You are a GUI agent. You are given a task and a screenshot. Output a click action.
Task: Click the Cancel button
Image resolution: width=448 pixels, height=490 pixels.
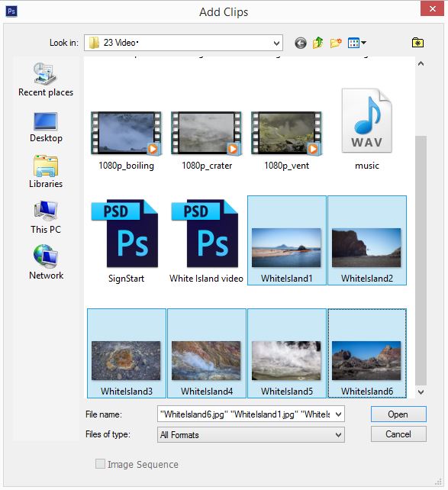point(398,434)
